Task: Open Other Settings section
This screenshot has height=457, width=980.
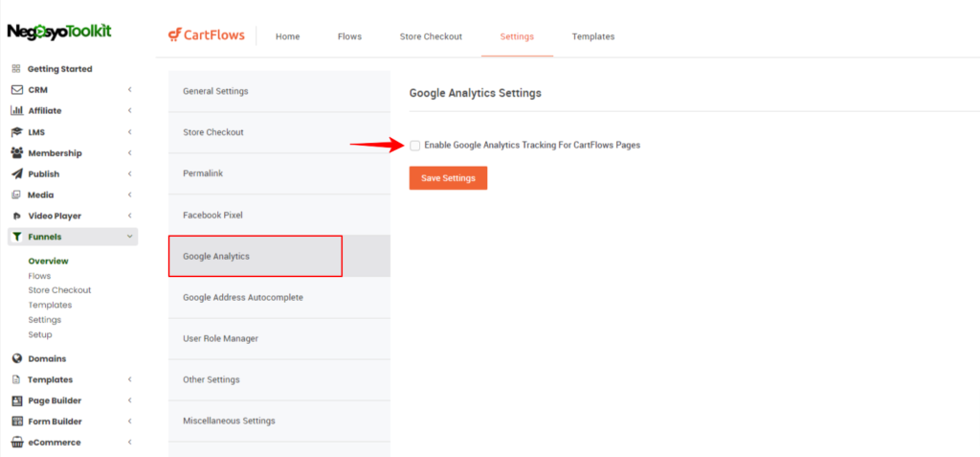Action: tap(279, 380)
